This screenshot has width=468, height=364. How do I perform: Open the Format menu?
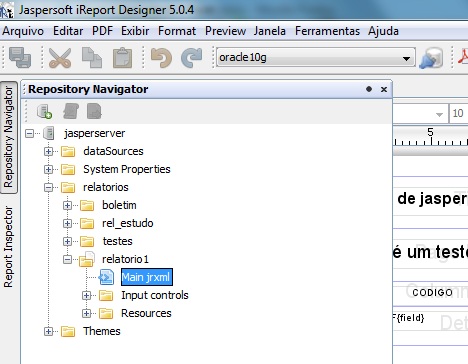click(177, 31)
